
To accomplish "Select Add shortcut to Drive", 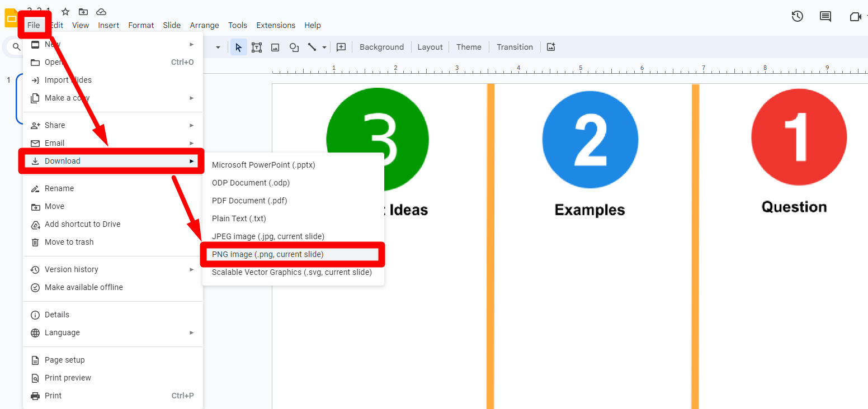I will coord(113,224).
